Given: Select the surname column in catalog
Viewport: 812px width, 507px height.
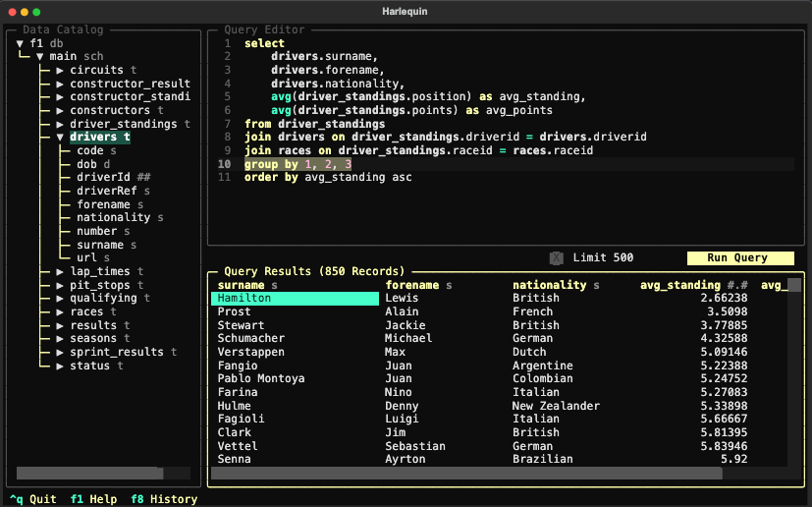Looking at the screenshot, I should click(106, 245).
